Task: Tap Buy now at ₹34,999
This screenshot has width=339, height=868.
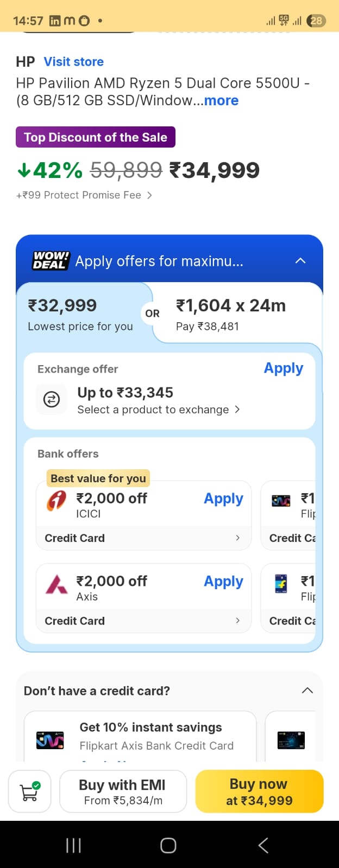Action: click(x=259, y=792)
